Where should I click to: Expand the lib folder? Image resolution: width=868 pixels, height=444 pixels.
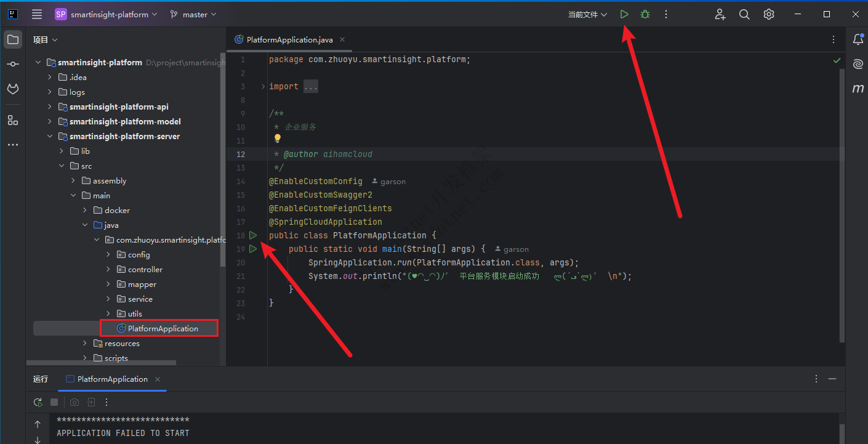point(62,151)
